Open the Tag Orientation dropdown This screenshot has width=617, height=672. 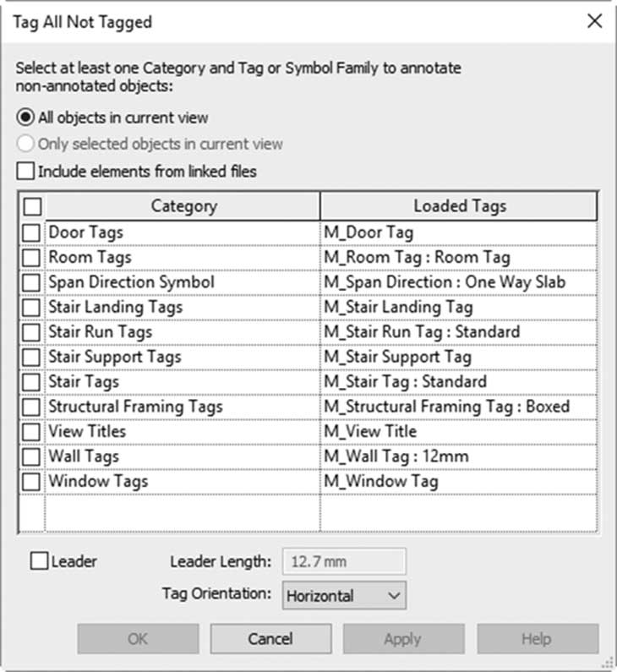(x=344, y=595)
